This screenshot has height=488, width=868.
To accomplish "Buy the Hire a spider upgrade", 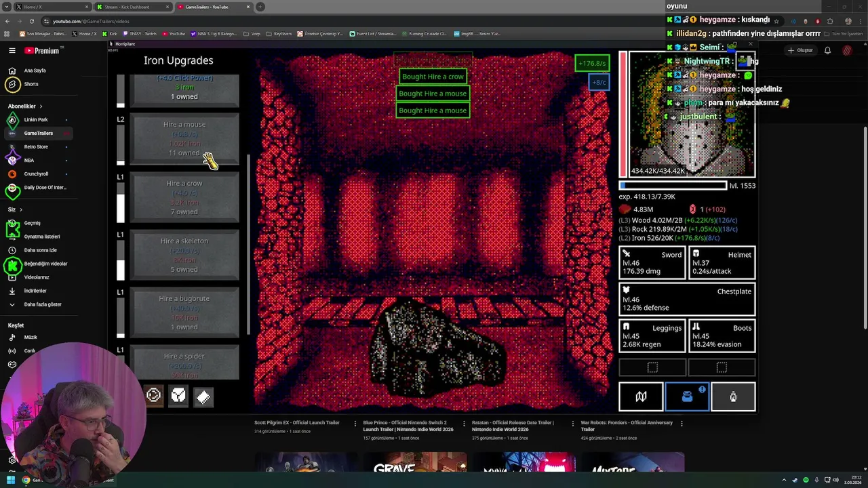I will 184,363.
